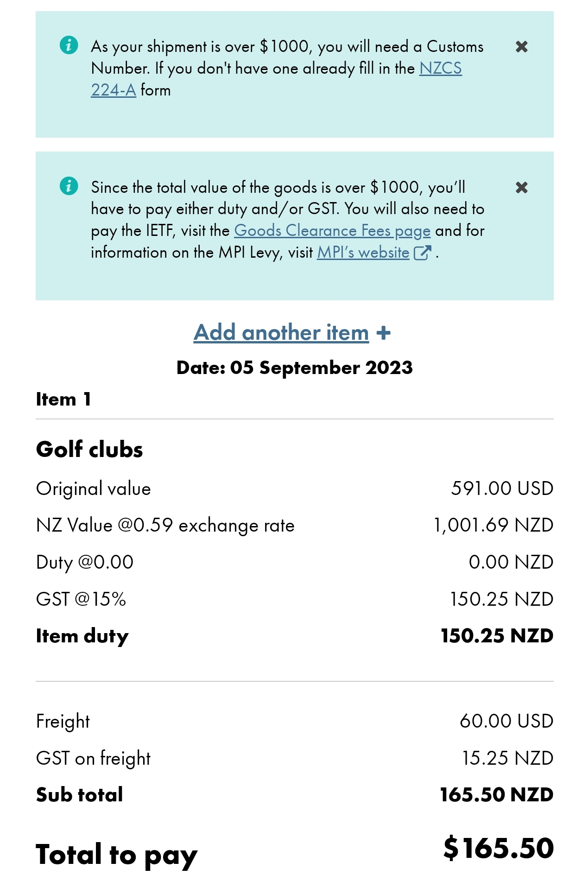588x888 pixels.
Task: Click the Freight 60.00 USD amount
Action: coord(506,721)
